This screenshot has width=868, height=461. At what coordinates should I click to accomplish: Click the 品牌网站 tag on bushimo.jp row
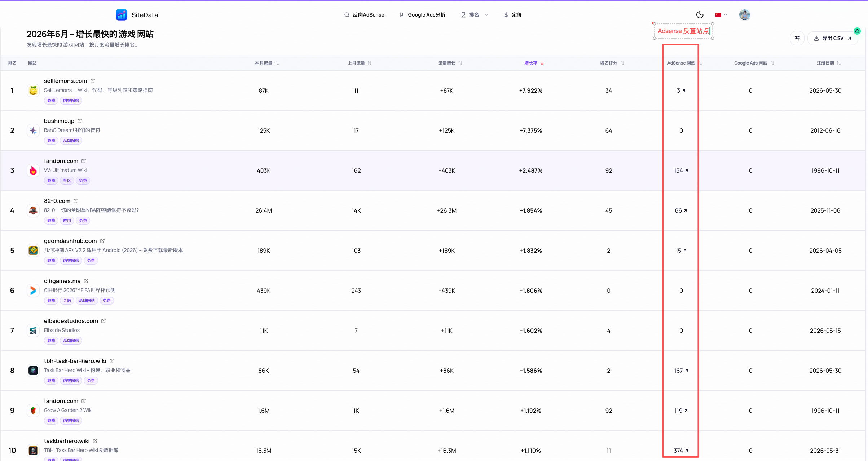pyautogui.click(x=71, y=141)
